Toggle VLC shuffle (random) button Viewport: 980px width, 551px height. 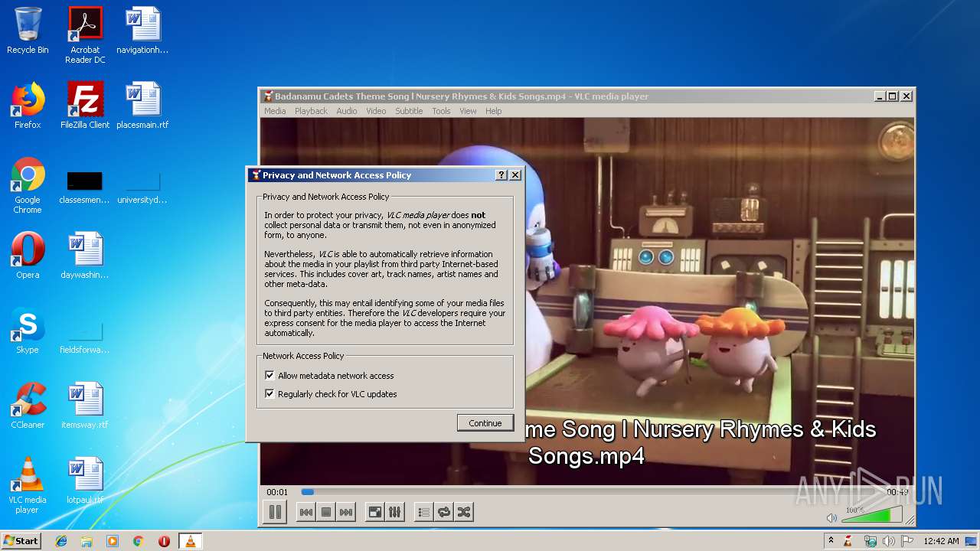click(464, 513)
